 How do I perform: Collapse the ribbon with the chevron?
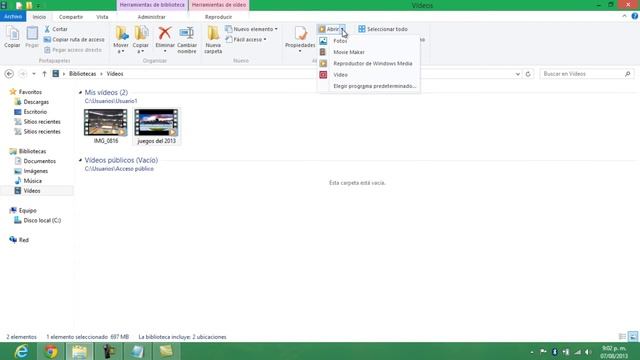click(624, 16)
